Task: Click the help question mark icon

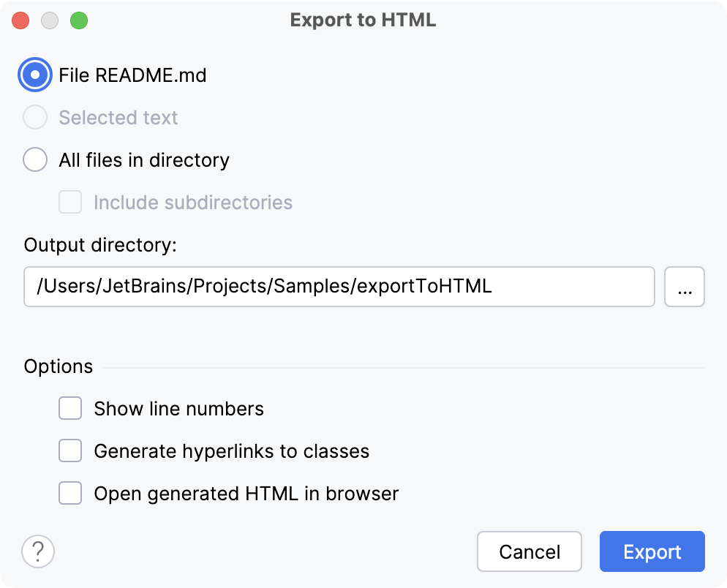Action: point(38,551)
